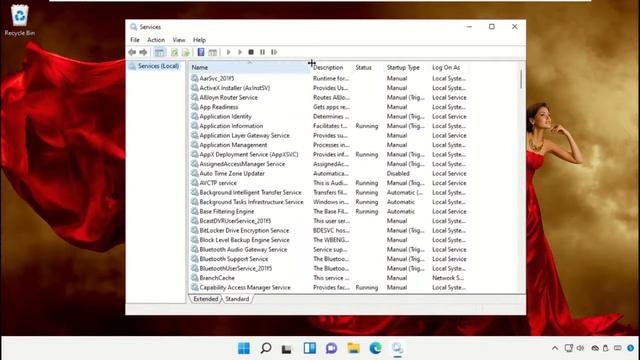Select the BluetoothUserService_201f5 service
The image size is (640, 360).
(x=236, y=268)
